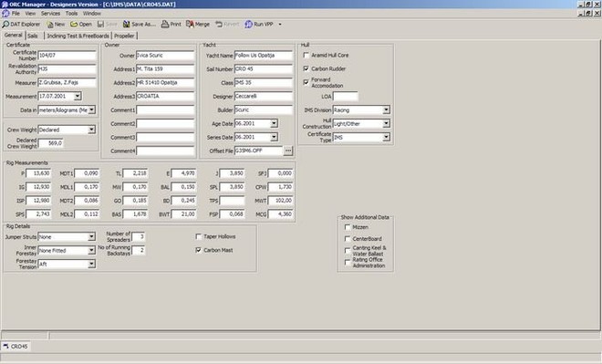Click the Measurer field

click(67, 82)
